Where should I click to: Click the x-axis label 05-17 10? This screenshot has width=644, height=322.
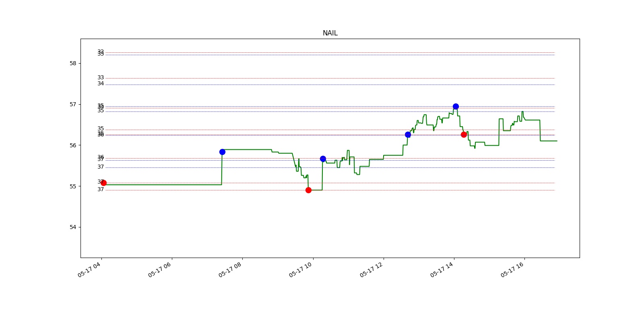click(x=300, y=270)
